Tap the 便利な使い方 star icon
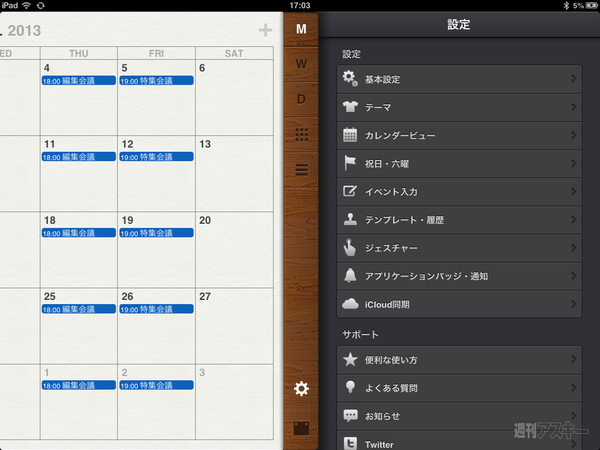600x450 pixels. pyautogui.click(x=350, y=359)
